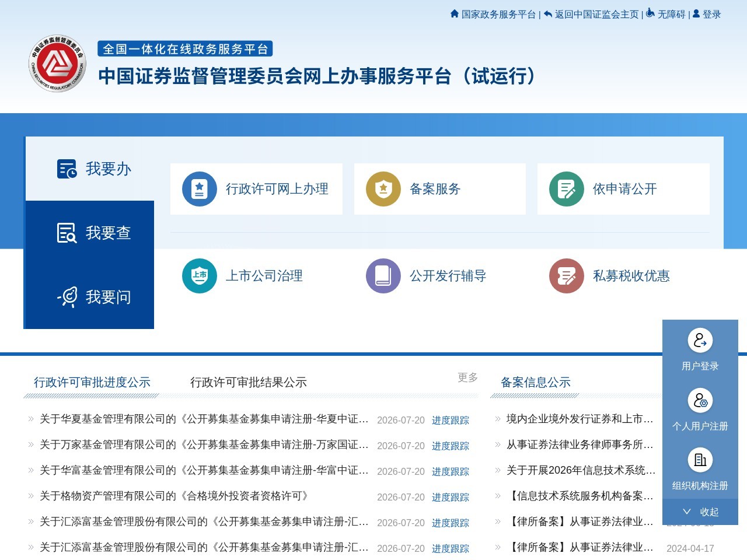Click the return arrow icon beside 返回中国证监会主页
Screen dimensions: 747x560
548,14
